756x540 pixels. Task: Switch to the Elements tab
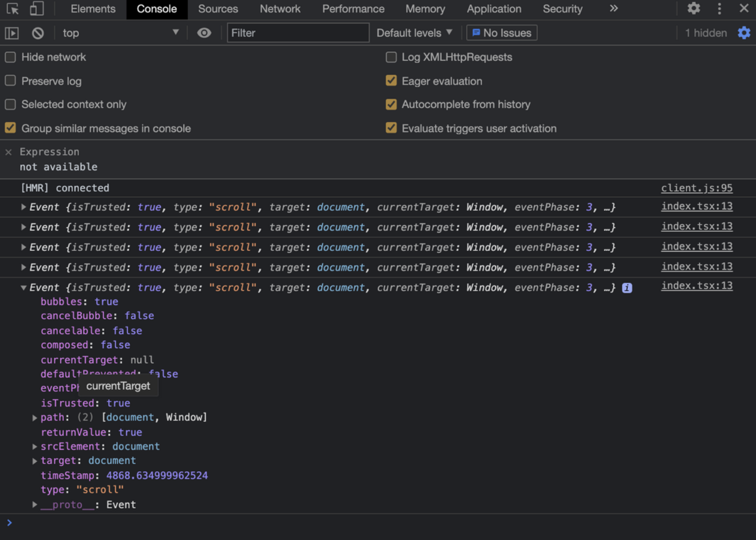point(93,9)
